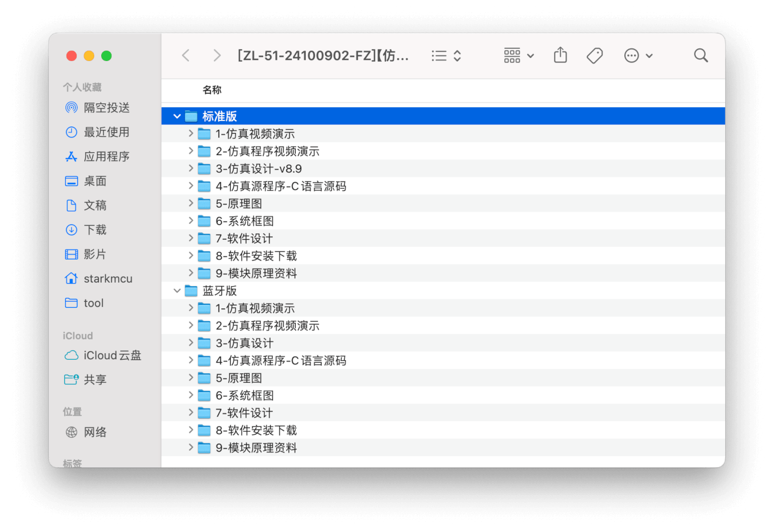Select 4-仿真源程序-C语言源码 under 标准版
774x532 pixels.
click(443, 186)
